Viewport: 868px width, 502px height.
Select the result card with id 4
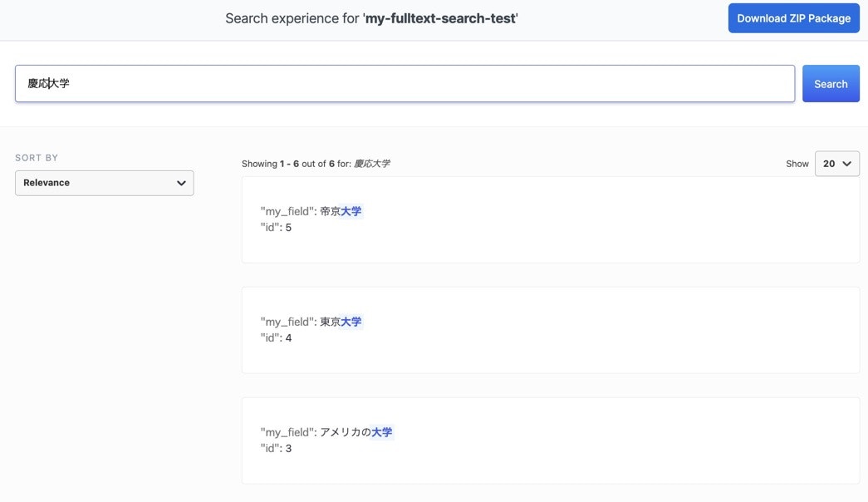[x=550, y=330]
